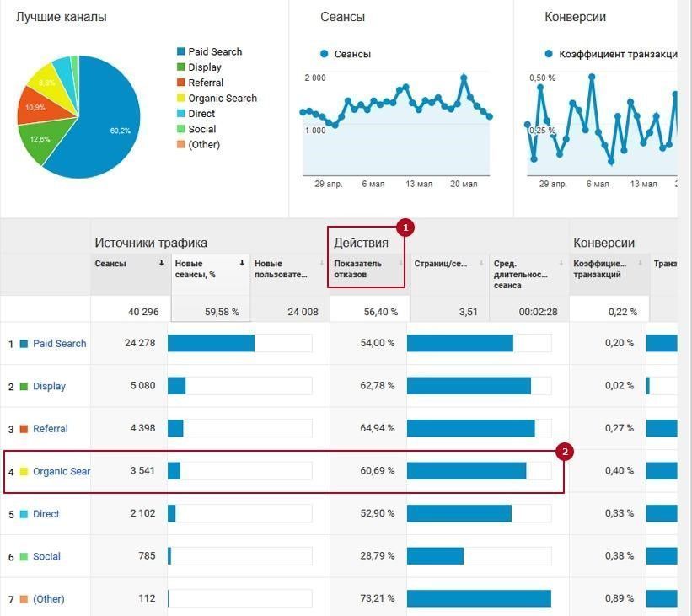
Task: Click red annotation badge 1 above Действия column
Action: tap(404, 228)
